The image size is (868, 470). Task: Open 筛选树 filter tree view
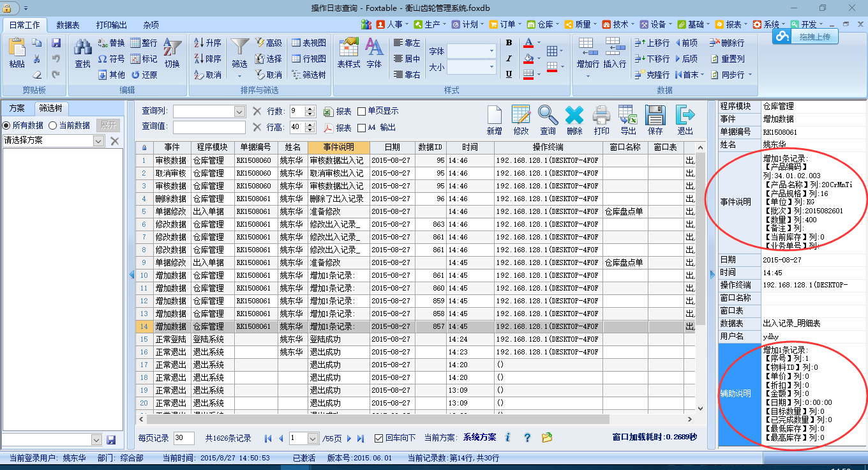coord(309,75)
